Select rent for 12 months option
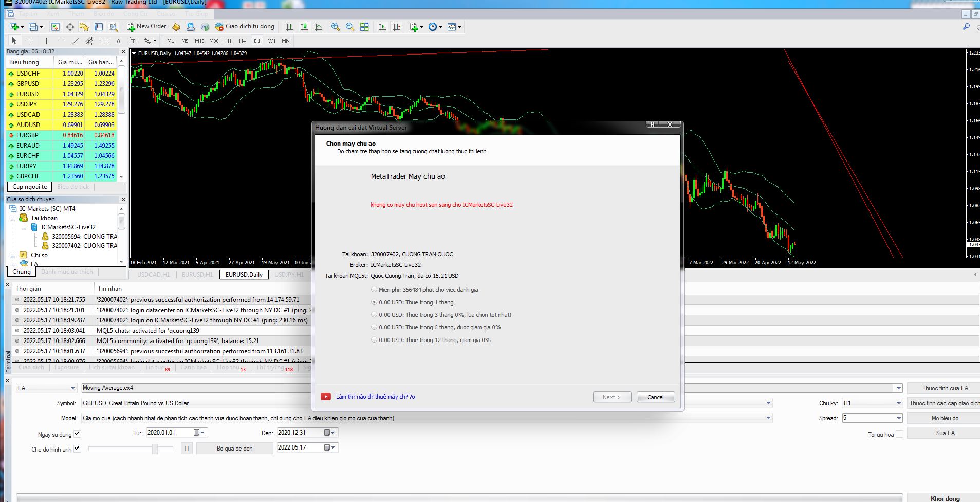This screenshot has width=980, height=502. [x=374, y=340]
